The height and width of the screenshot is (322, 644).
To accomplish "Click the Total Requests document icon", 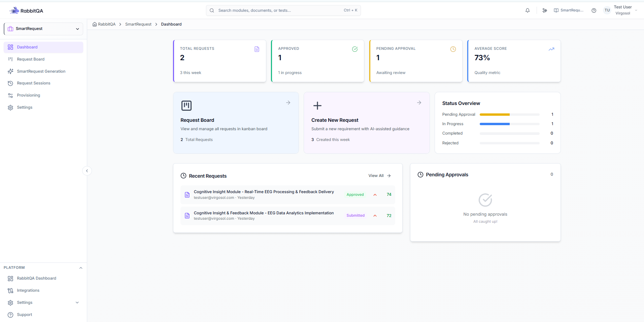I will [x=257, y=49].
